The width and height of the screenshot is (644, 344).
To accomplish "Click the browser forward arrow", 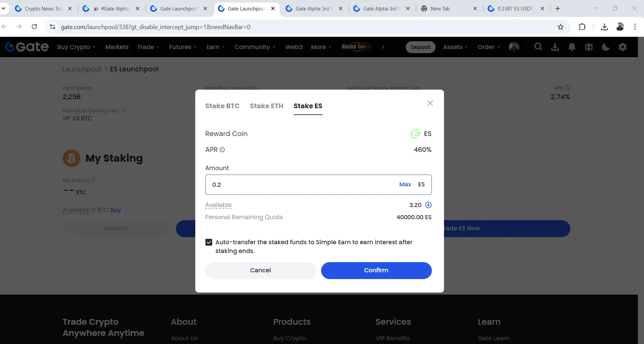I will point(19,27).
